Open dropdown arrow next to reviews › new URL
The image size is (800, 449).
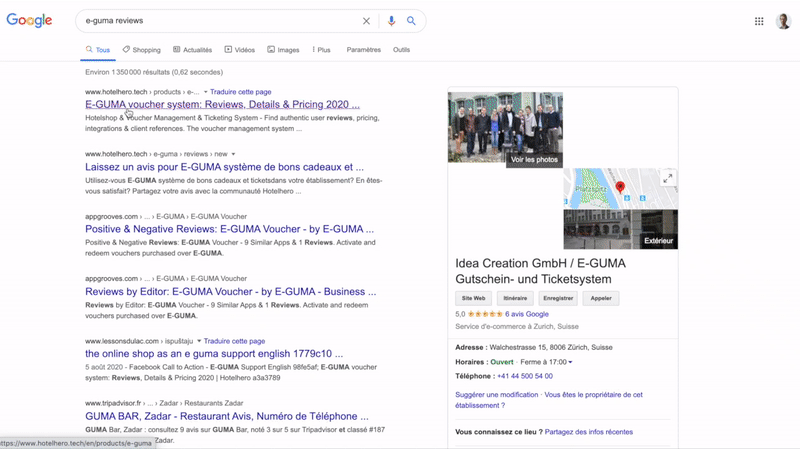click(x=233, y=154)
